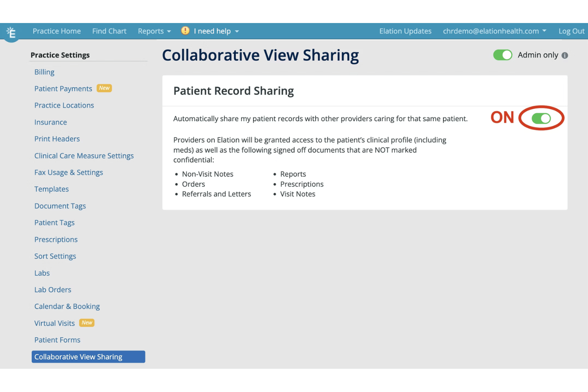Image resolution: width=588 pixels, height=392 pixels.
Task: Open Templates settings
Action: click(x=51, y=189)
